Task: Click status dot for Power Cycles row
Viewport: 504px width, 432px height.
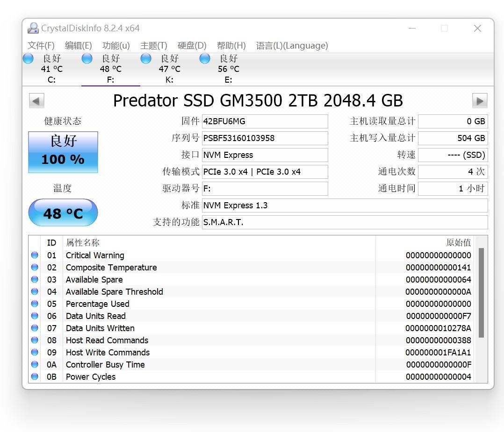Action: click(x=35, y=376)
